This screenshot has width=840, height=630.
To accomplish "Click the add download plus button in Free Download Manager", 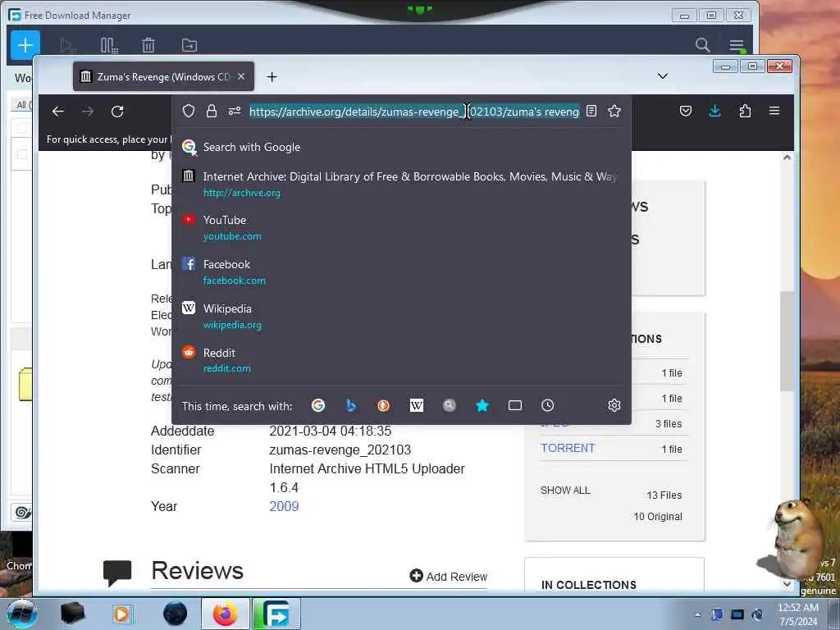I will pyautogui.click(x=25, y=45).
